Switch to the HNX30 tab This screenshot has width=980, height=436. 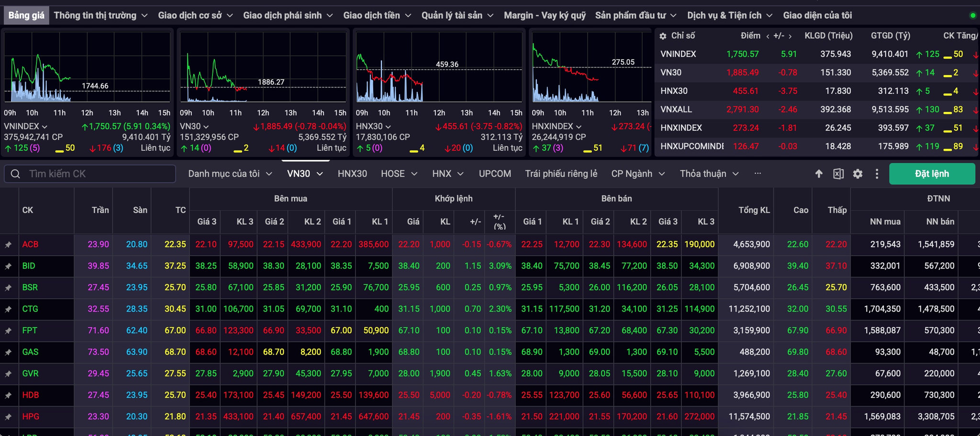coord(352,174)
